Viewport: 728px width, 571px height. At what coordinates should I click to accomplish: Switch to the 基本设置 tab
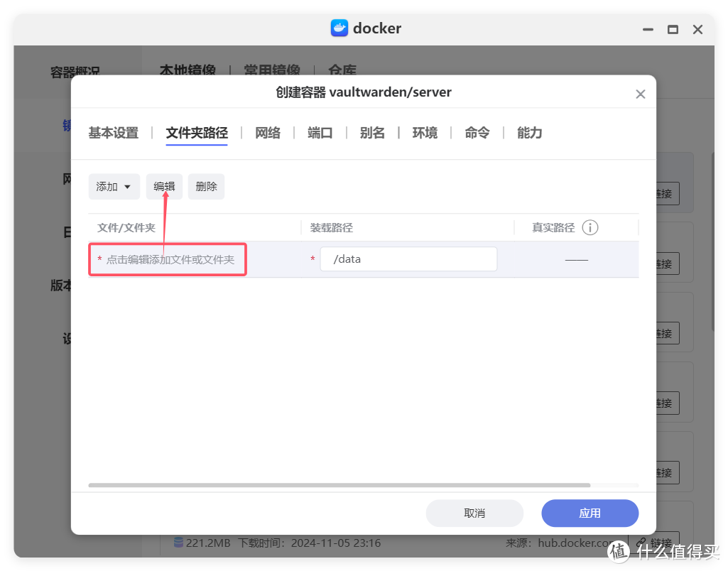click(x=113, y=133)
